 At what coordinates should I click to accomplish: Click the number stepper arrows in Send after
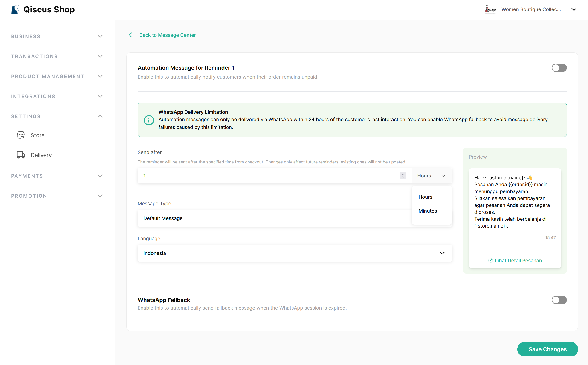pos(403,176)
